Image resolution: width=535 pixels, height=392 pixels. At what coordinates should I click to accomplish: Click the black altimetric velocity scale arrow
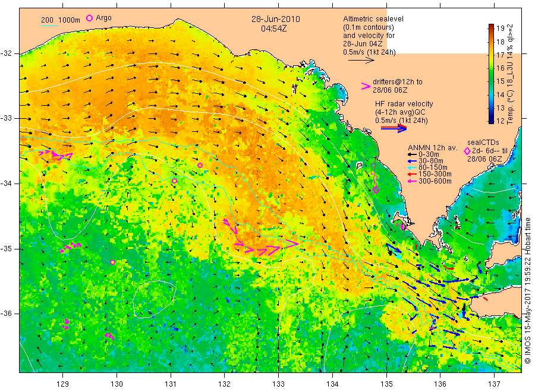click(361, 61)
